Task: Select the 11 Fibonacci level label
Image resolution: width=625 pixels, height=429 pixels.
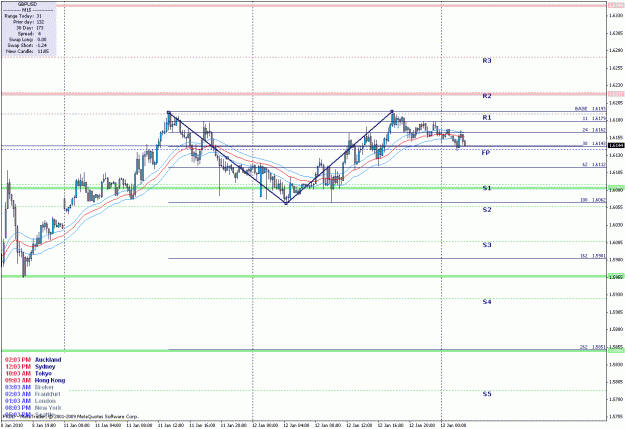Action: (594, 119)
